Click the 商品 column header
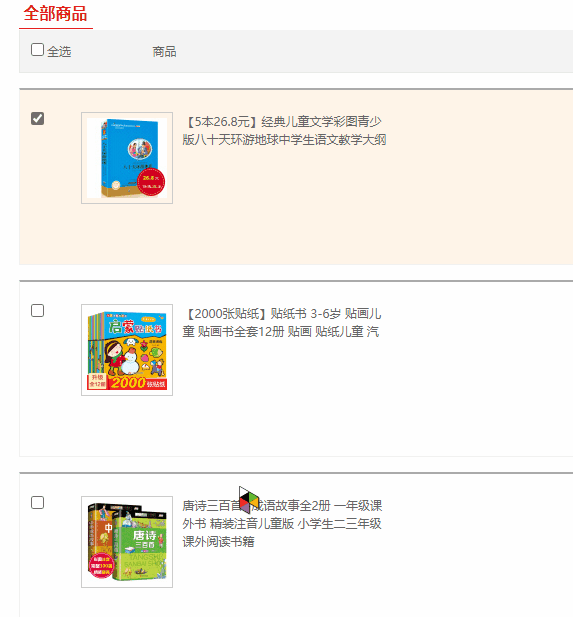Viewport: 573px width, 617px height. click(x=165, y=52)
